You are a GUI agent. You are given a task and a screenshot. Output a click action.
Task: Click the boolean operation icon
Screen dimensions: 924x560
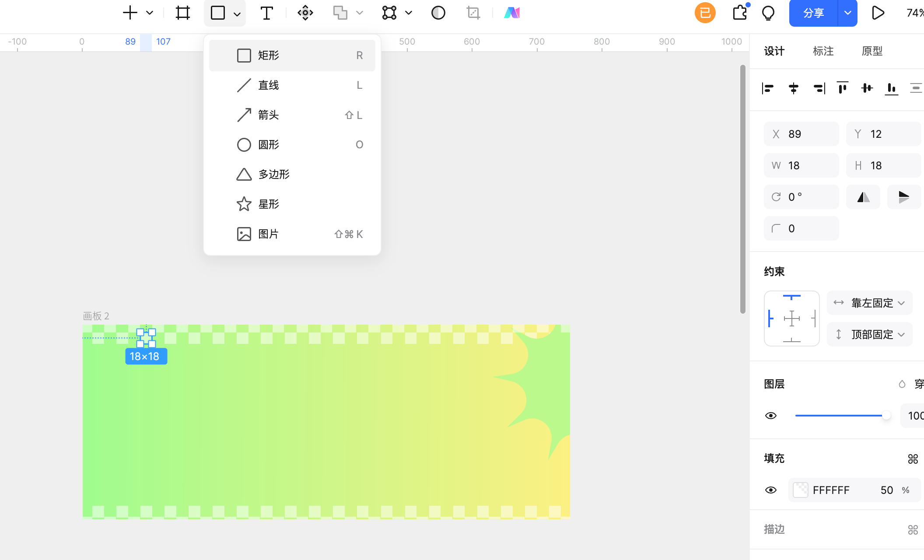tap(340, 13)
